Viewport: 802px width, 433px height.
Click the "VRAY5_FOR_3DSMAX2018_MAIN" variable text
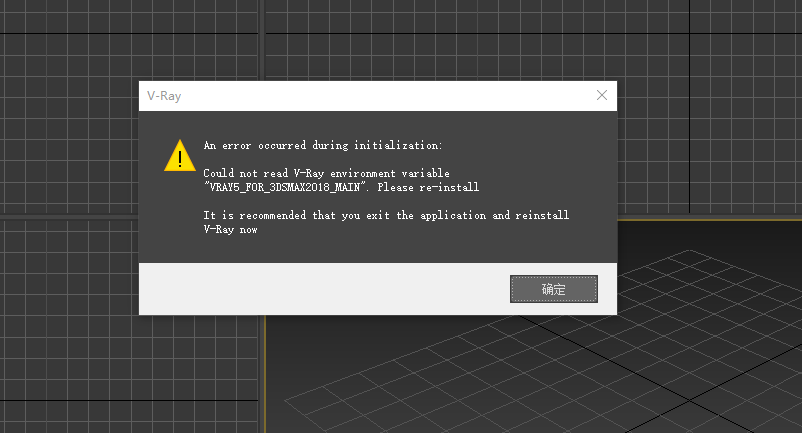click(287, 187)
